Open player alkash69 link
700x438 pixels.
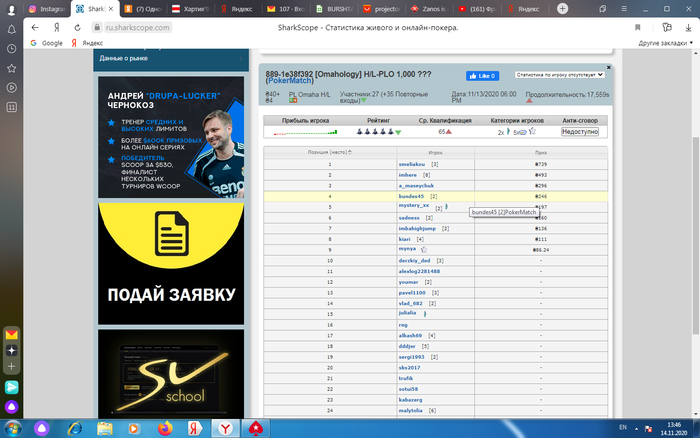(x=410, y=336)
